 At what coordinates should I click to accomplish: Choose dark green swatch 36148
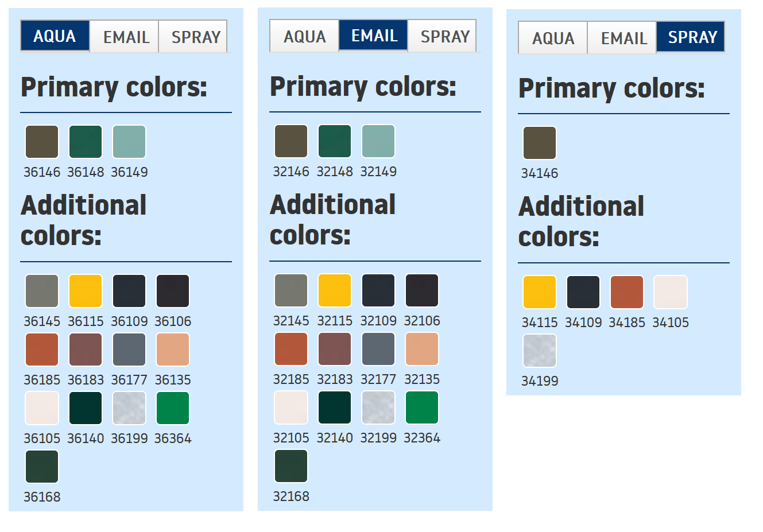pos(86,142)
